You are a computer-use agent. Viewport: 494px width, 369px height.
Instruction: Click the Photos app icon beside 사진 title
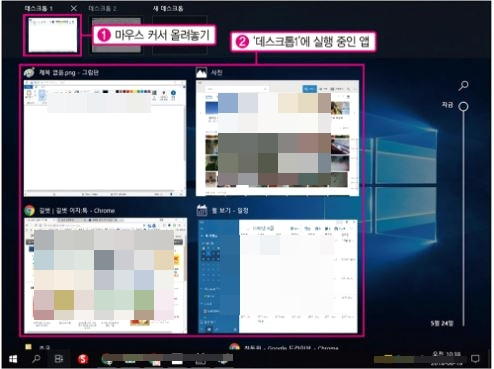pyautogui.click(x=201, y=73)
